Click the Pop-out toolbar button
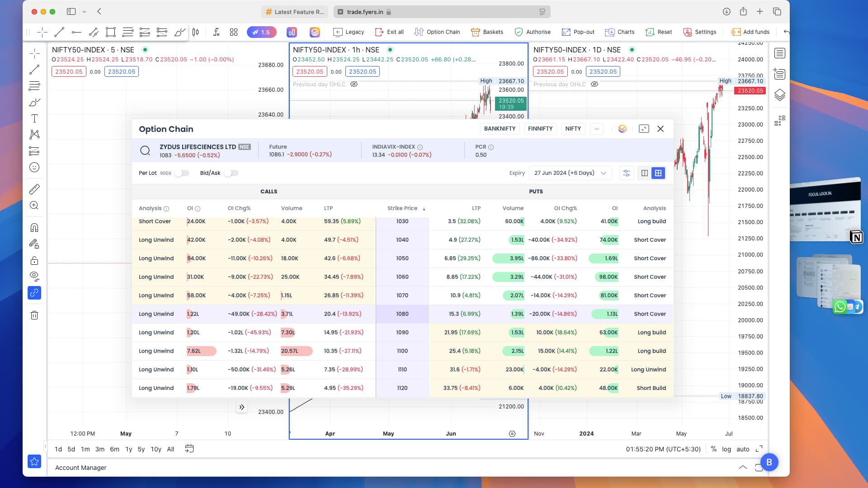 [x=578, y=32]
